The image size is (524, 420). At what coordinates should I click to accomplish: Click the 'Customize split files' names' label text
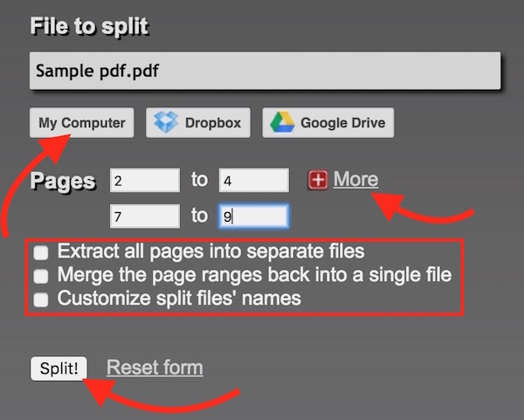pyautogui.click(x=179, y=299)
